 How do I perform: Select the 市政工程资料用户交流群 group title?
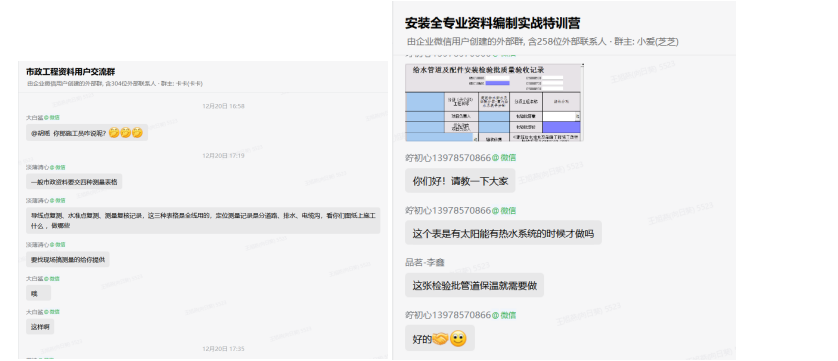pos(71,72)
